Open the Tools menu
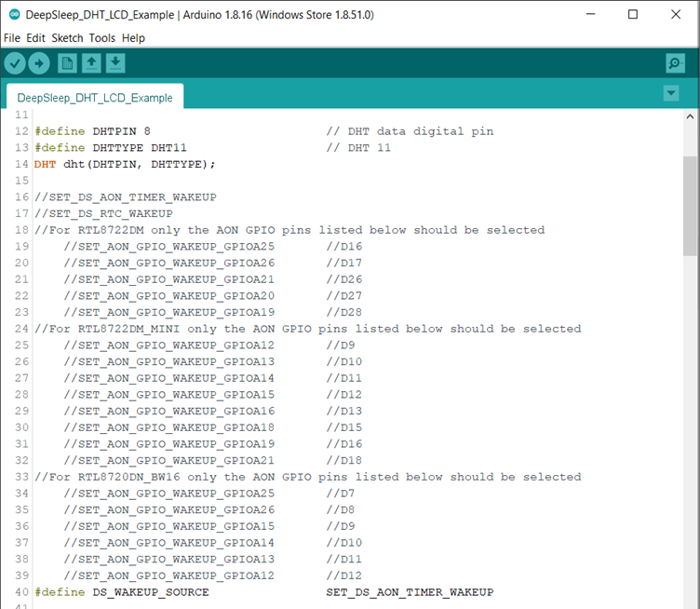Screen dimensions: 700x609 101,38
